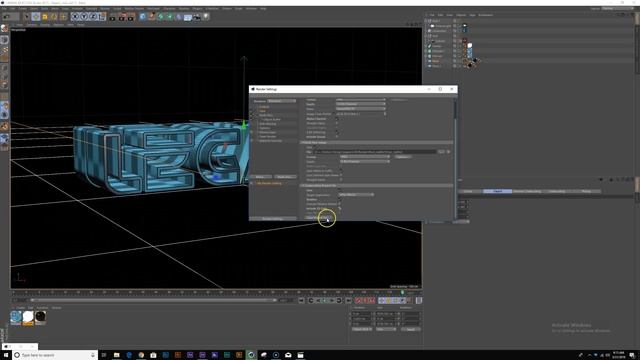640x360 pixels.
Task: Enable Multi-Pass checkbox in render list
Action: [252, 115]
